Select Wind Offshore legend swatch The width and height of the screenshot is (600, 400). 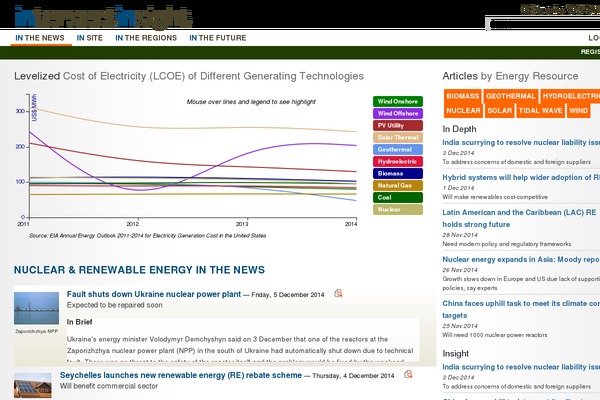pyautogui.click(x=398, y=113)
